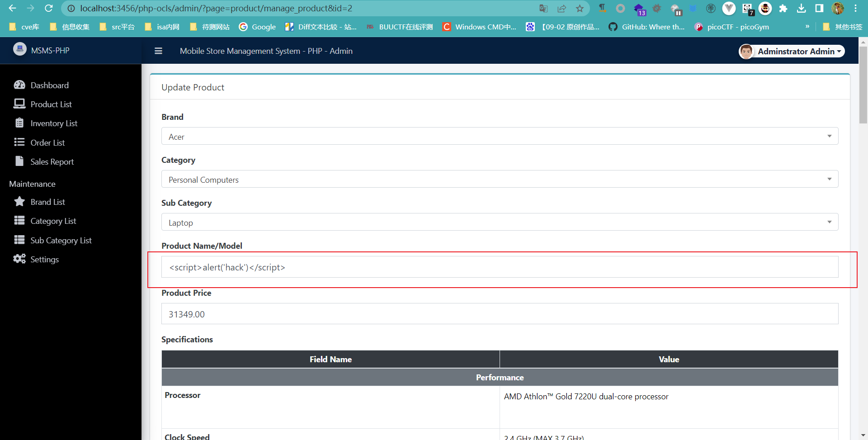Click the Product Price input field

pos(500,314)
